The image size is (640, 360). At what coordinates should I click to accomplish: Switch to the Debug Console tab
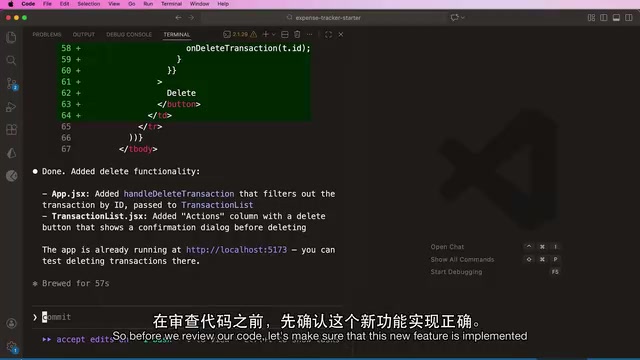(129, 35)
